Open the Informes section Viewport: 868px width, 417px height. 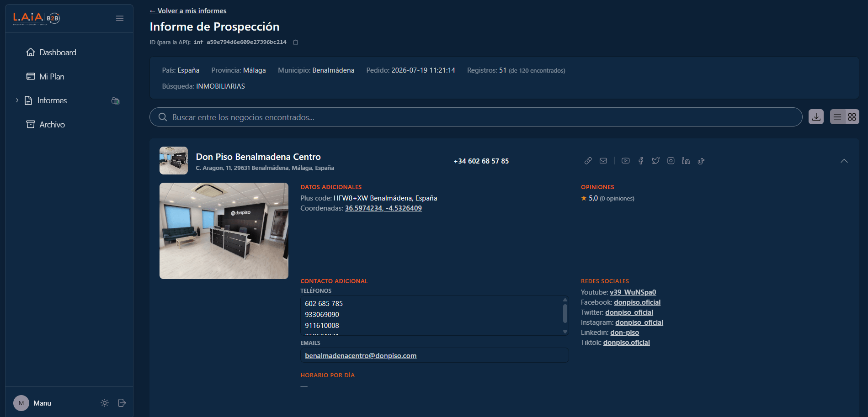coord(52,100)
